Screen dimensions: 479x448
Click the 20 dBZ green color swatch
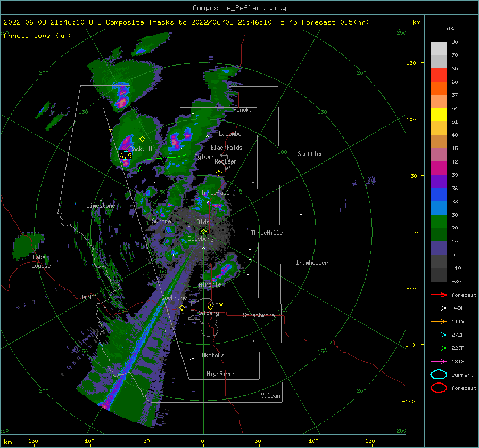tap(439, 221)
